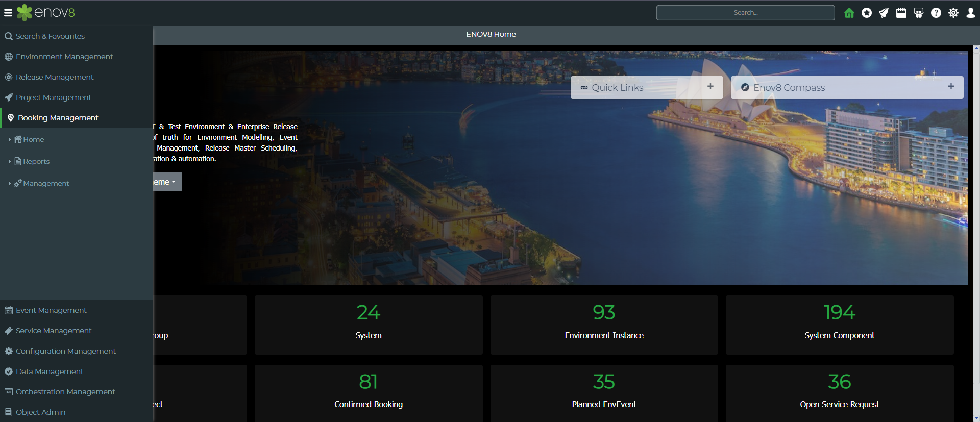
Task: Click the page scrollbar down arrow
Action: (x=976, y=418)
